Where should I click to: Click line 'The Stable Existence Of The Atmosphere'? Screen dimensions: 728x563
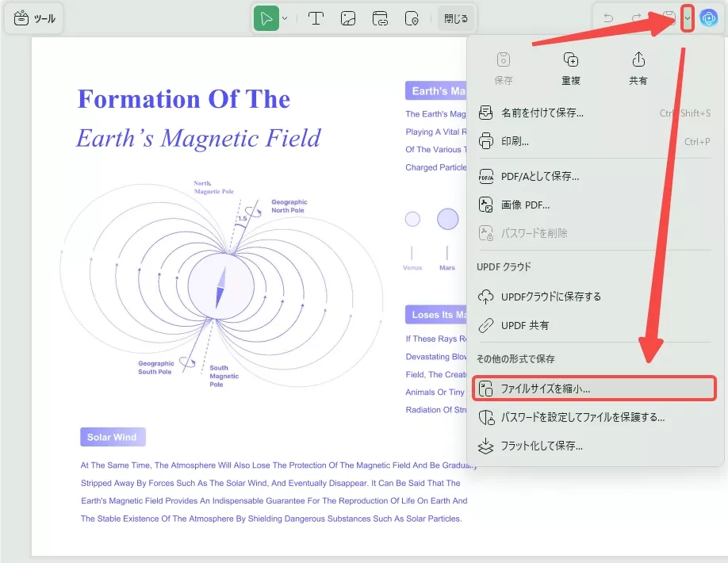click(271, 519)
